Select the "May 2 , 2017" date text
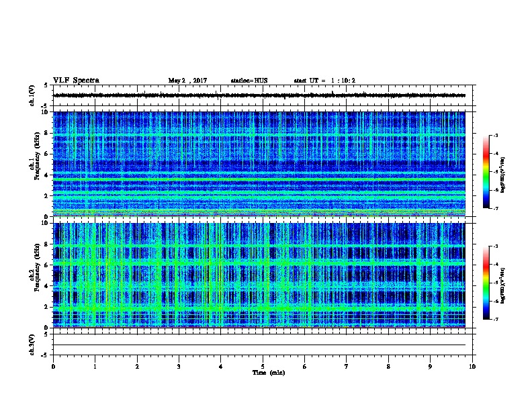532x411 pixels. coord(187,81)
